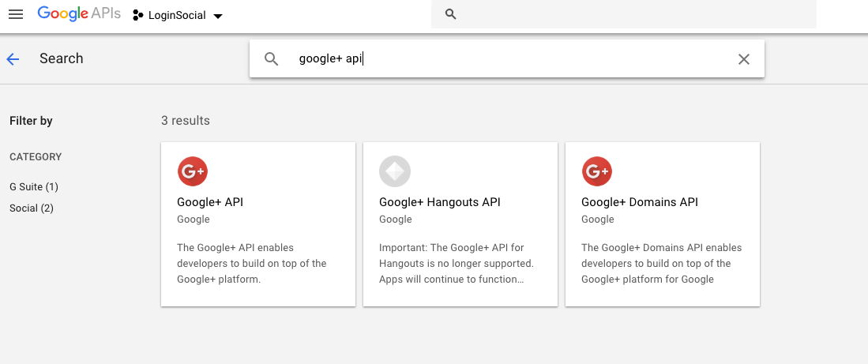This screenshot has width=868, height=364.
Task: Open the hamburger navigation menu
Action: click(x=16, y=14)
